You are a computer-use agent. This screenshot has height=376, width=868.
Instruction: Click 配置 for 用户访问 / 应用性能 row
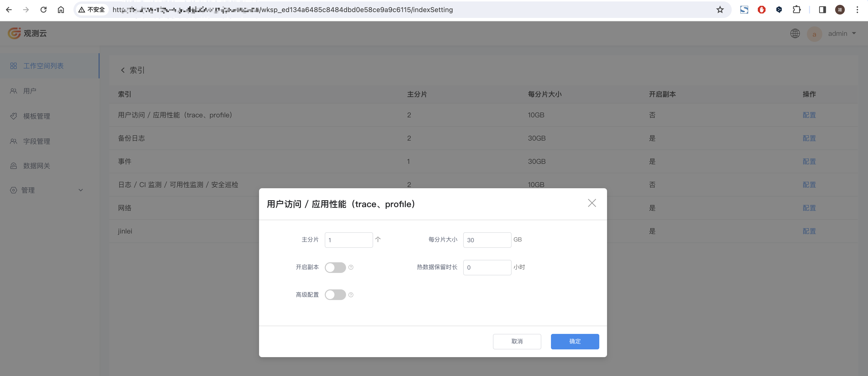(809, 115)
